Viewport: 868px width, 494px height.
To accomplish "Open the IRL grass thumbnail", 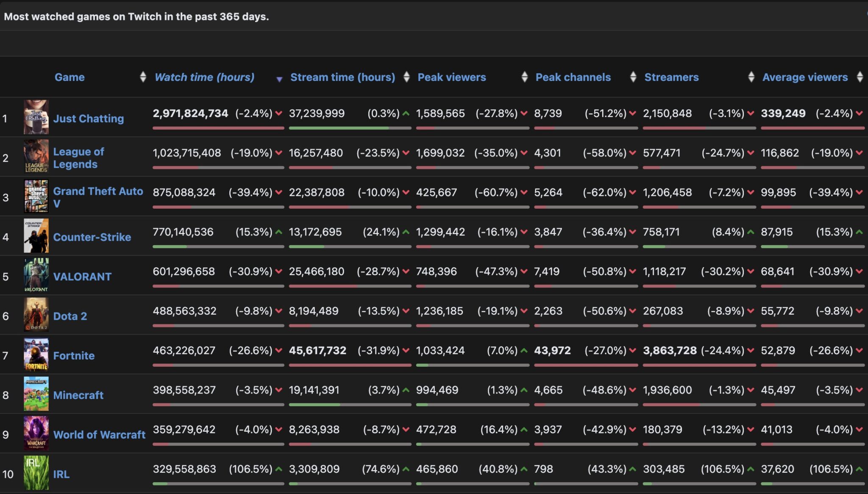I will point(36,473).
